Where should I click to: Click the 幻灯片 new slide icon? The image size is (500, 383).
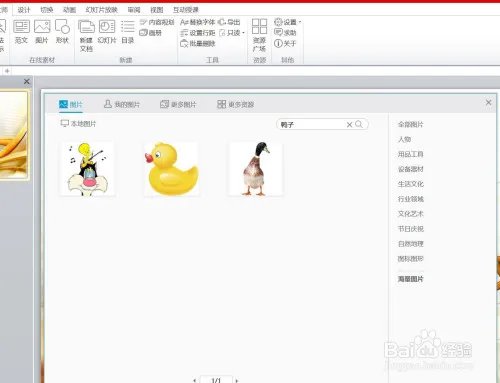pos(107,32)
